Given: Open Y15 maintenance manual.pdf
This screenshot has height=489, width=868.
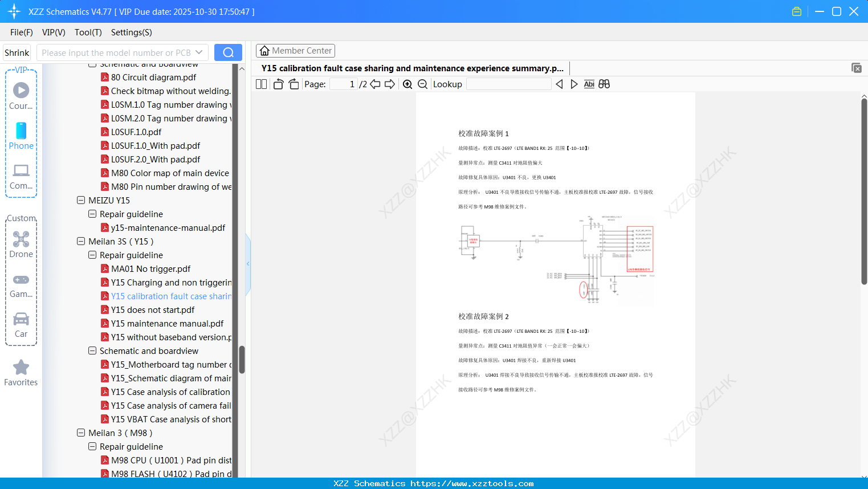Looking at the screenshot, I should [x=168, y=323].
